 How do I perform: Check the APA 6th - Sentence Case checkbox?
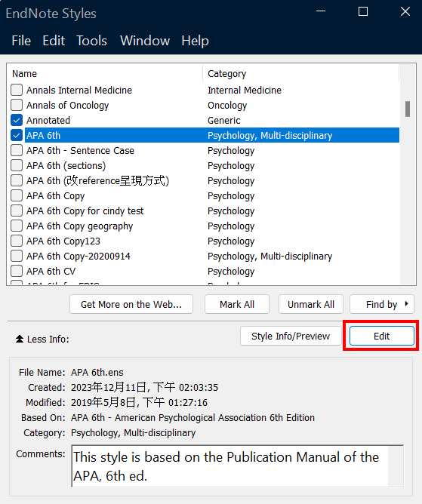(x=17, y=150)
